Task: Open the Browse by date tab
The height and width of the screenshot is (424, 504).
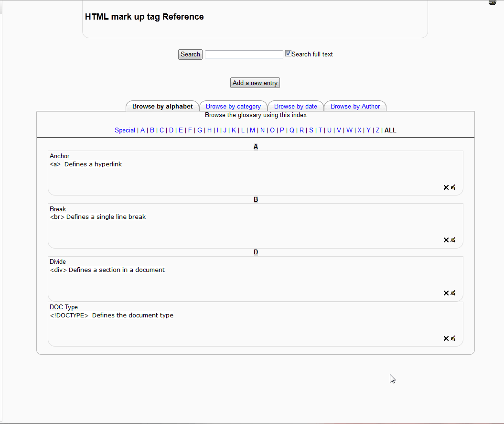Action: [x=295, y=106]
